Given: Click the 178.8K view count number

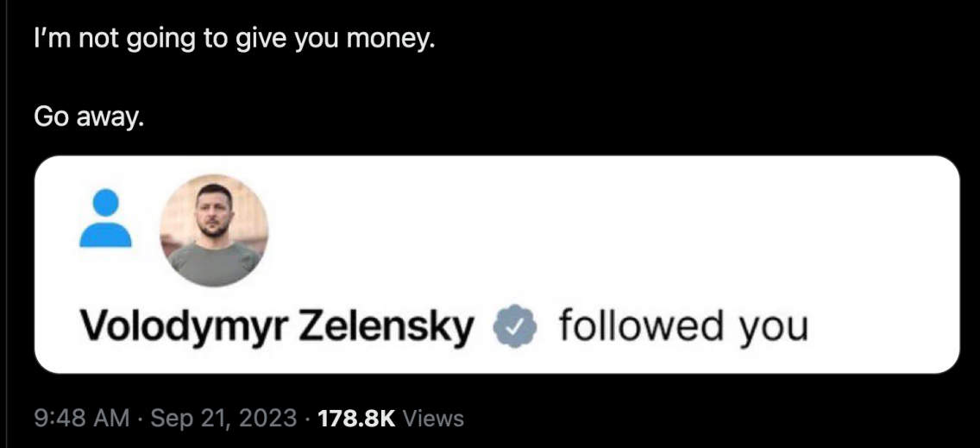Looking at the screenshot, I should (x=356, y=420).
